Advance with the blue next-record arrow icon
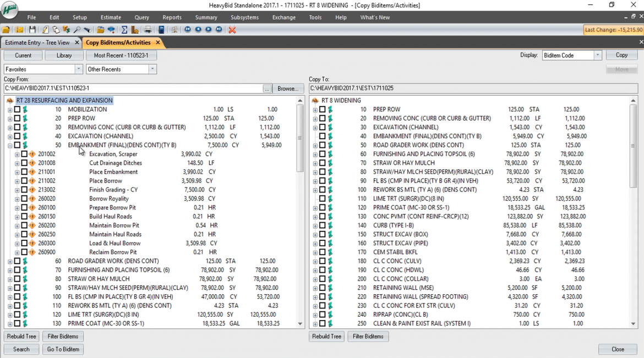 pyautogui.click(x=208, y=30)
